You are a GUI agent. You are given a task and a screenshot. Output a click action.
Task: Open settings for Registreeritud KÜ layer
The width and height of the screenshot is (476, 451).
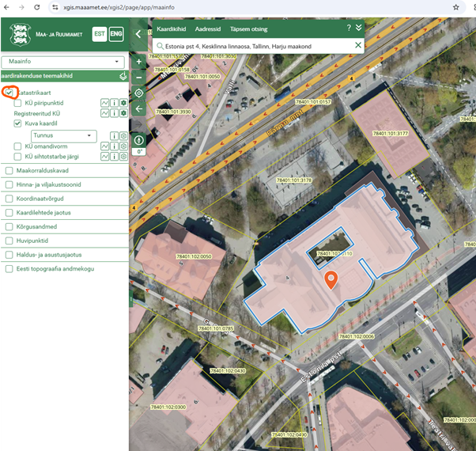click(x=123, y=113)
